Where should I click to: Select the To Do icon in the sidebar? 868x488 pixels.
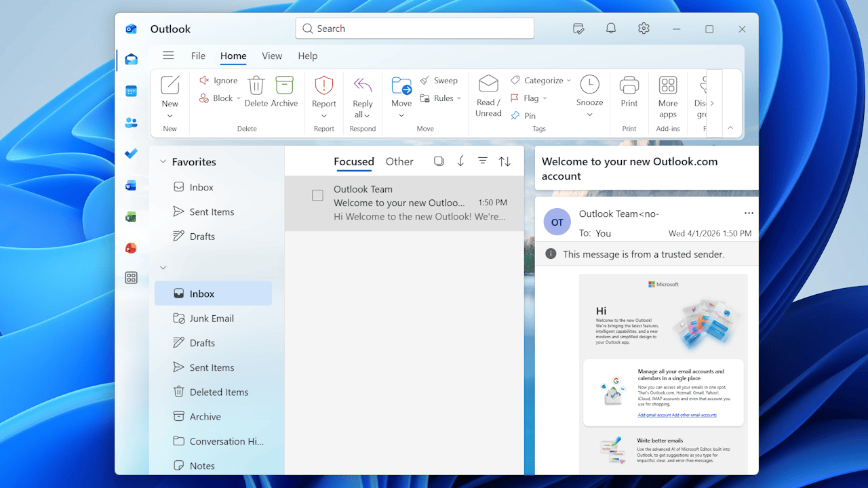131,154
